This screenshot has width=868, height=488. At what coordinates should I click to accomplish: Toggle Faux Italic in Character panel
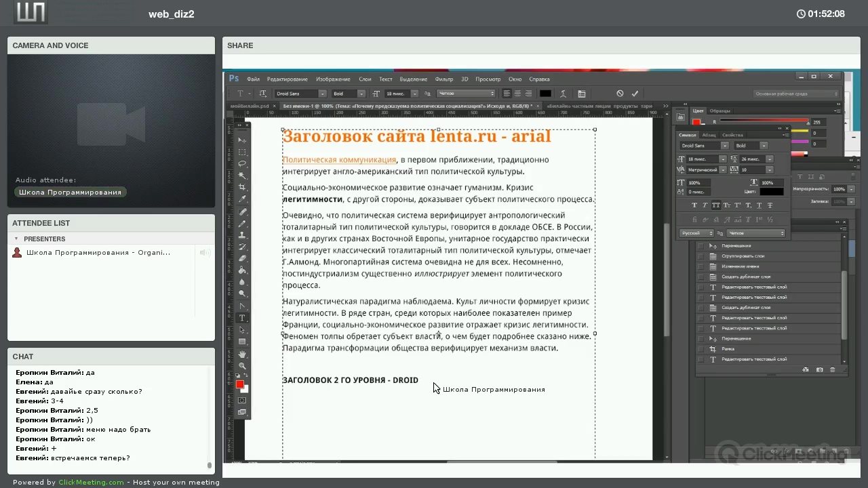coord(705,205)
